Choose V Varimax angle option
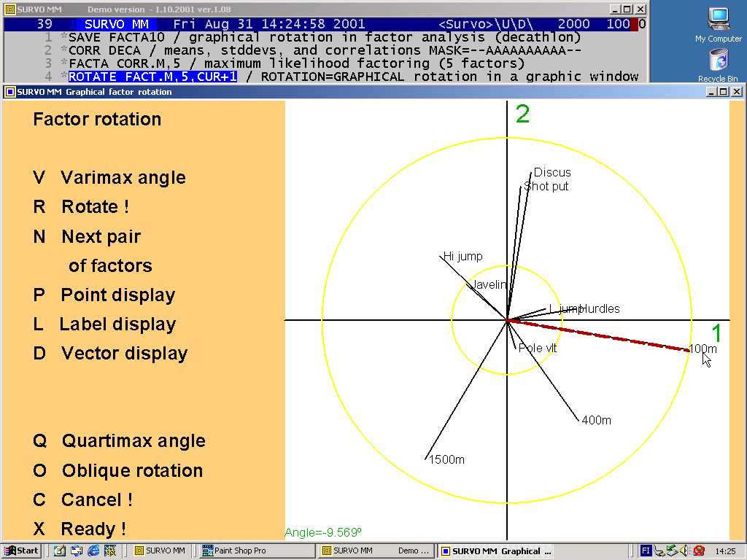Image resolution: width=747 pixels, height=560 pixels. pyautogui.click(x=109, y=178)
